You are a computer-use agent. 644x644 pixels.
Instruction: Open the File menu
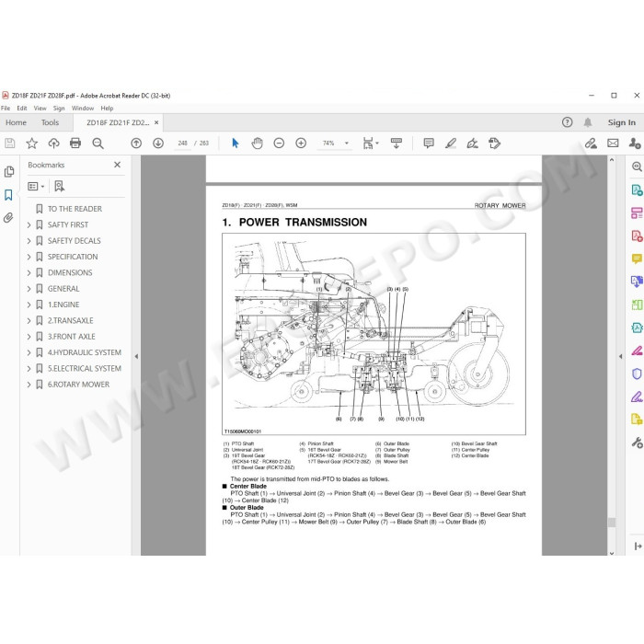coord(6,108)
